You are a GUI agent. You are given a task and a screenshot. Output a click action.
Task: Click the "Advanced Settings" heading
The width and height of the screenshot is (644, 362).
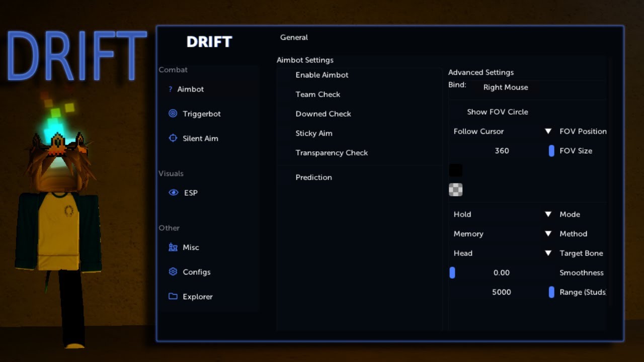481,72
